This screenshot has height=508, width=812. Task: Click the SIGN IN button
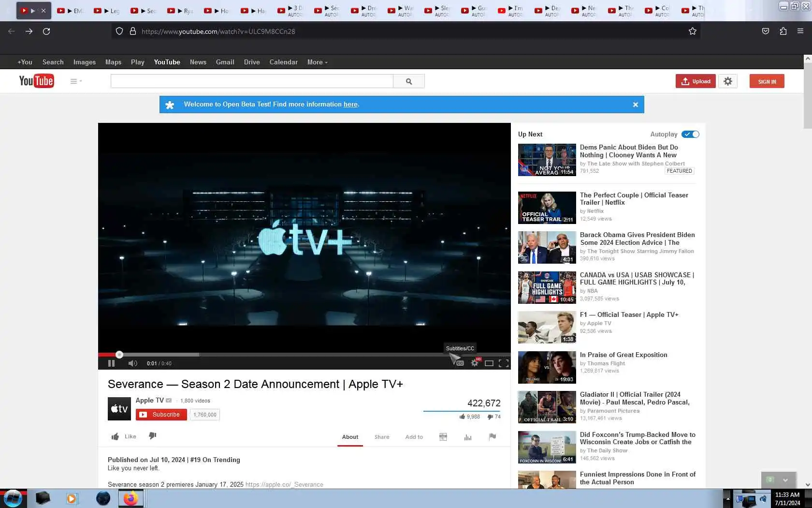tap(767, 81)
